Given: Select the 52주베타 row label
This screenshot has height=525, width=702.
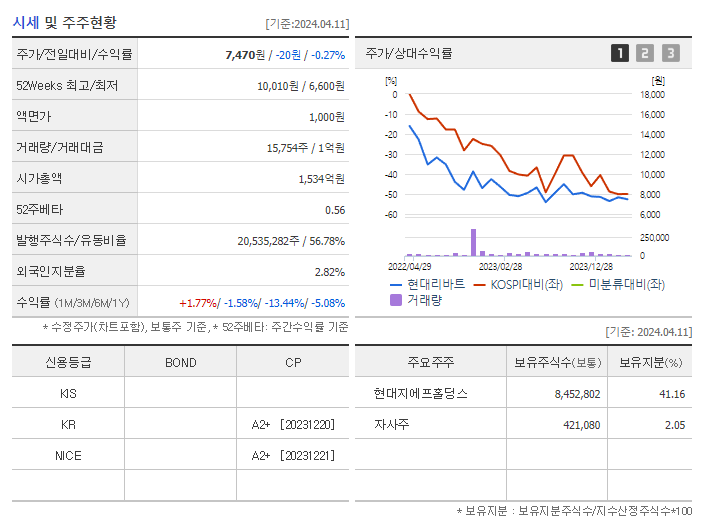Looking at the screenshot, I should pos(40,209).
